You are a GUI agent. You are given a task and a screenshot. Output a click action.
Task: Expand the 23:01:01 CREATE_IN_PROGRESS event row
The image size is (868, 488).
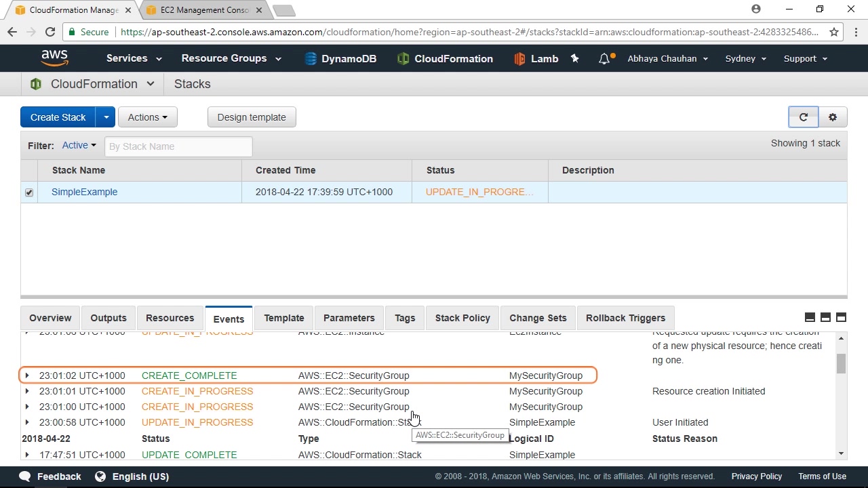(x=27, y=390)
